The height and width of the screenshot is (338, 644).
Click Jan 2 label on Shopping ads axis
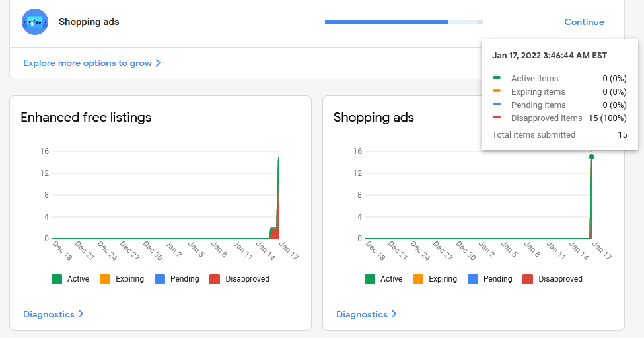486,249
